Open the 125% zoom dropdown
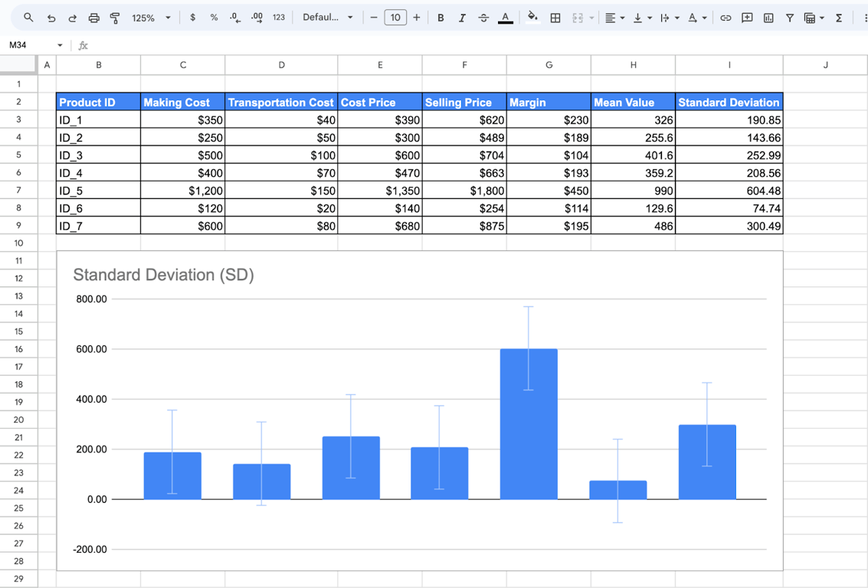 tap(151, 18)
